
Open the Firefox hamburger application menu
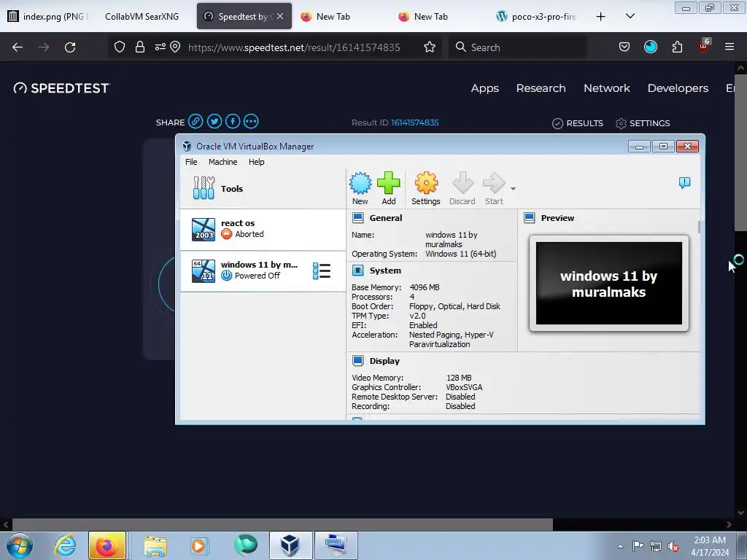[729, 47]
